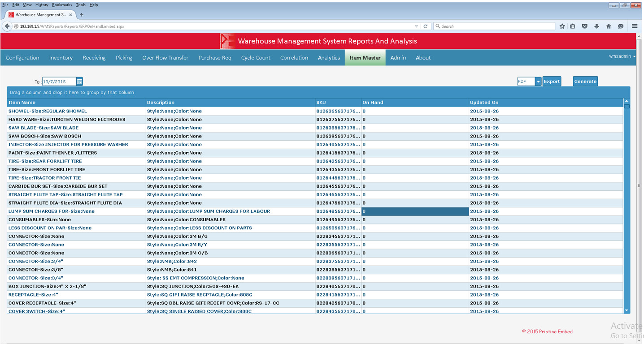Open the bookmarks list icon
The height and width of the screenshot is (344, 644).
coord(573,26)
